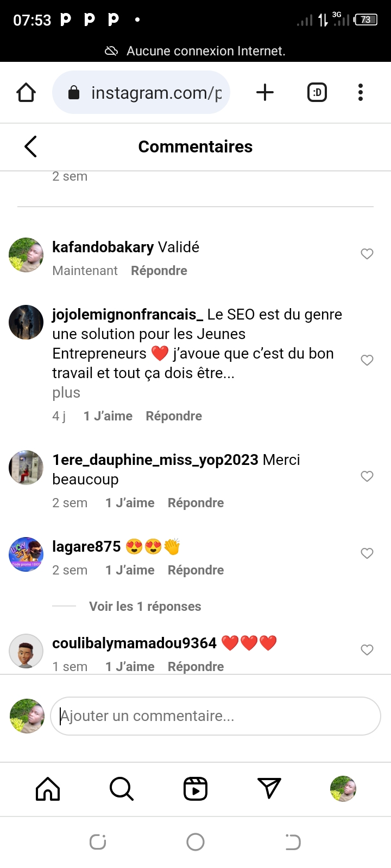
Task: Open browser three-dot menu
Action: pyautogui.click(x=361, y=92)
